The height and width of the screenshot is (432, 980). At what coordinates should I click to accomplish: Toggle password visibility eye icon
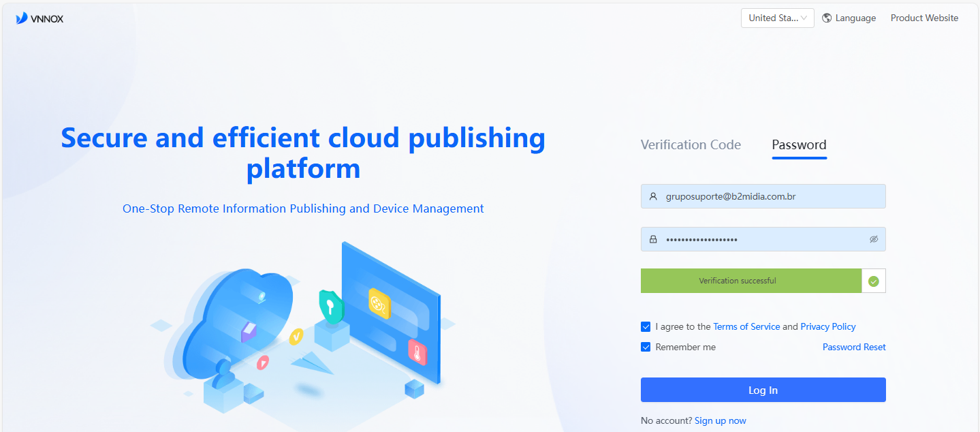coord(874,239)
